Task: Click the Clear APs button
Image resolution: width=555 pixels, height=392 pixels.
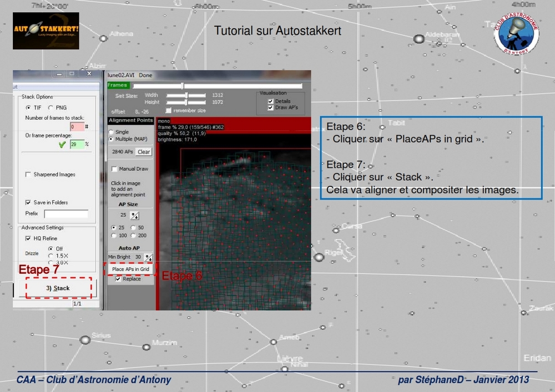Action: click(144, 151)
